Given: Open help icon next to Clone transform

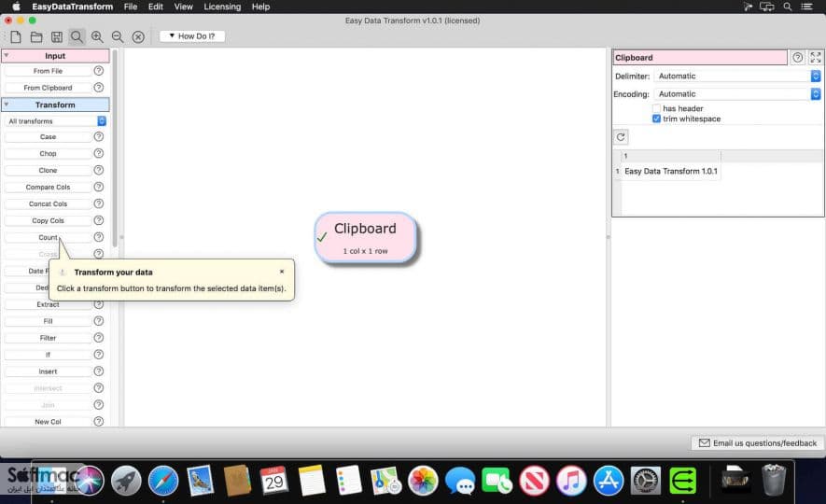Looking at the screenshot, I should 99,170.
